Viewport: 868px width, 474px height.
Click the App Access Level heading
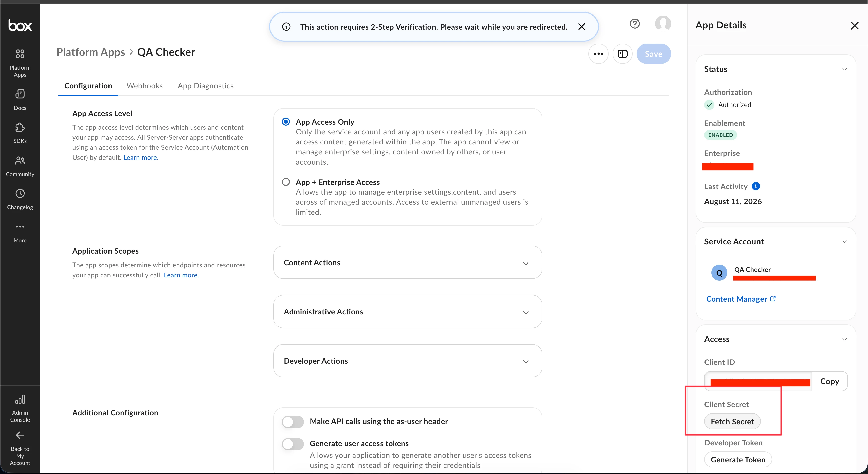point(102,113)
